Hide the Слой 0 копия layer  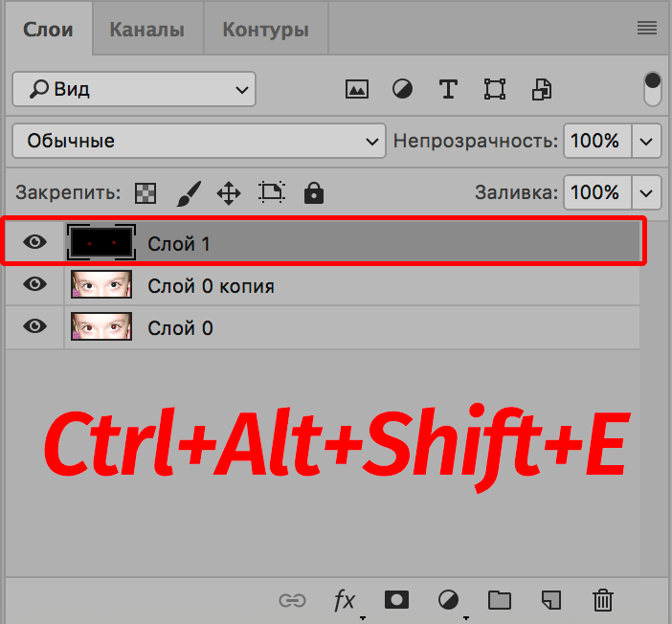(34, 283)
